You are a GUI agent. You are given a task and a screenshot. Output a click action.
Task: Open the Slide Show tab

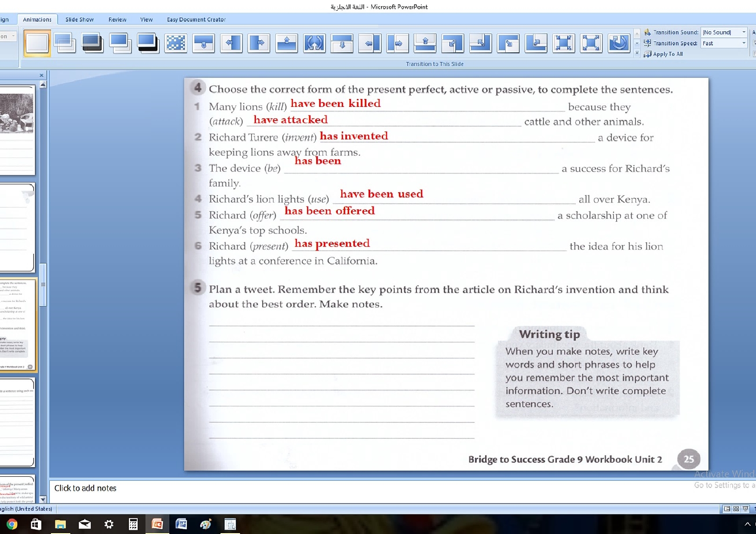click(79, 19)
